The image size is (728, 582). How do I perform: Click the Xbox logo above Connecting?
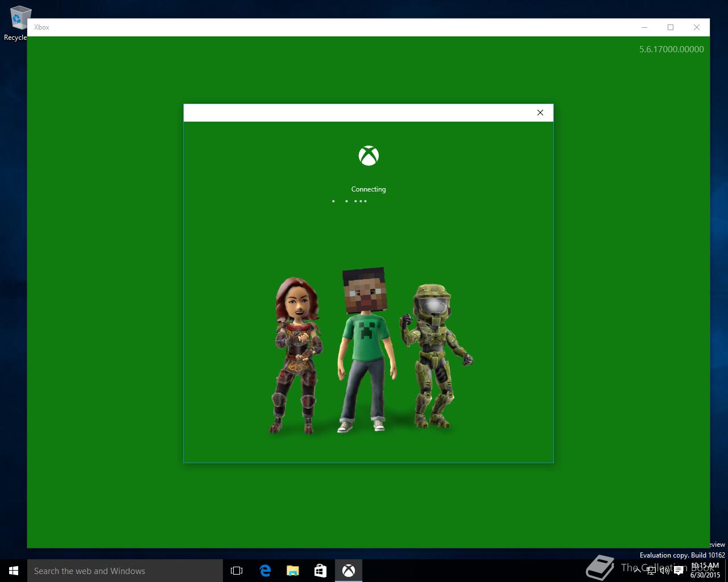(369, 156)
